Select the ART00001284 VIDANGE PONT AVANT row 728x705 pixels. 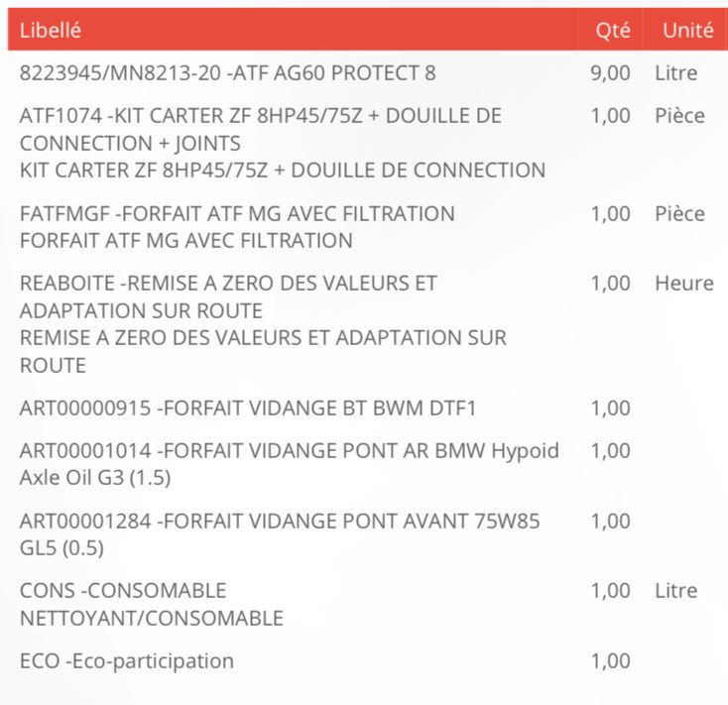[368, 534]
